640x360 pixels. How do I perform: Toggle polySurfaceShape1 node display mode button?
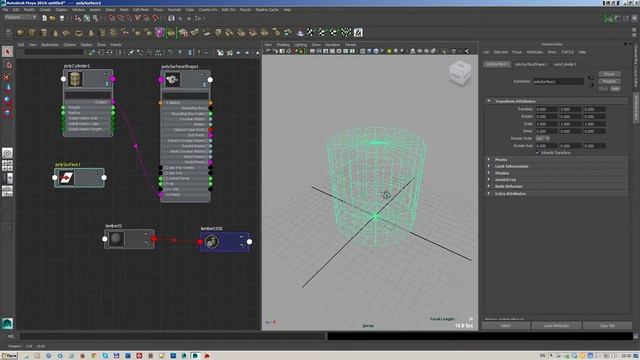(204, 84)
